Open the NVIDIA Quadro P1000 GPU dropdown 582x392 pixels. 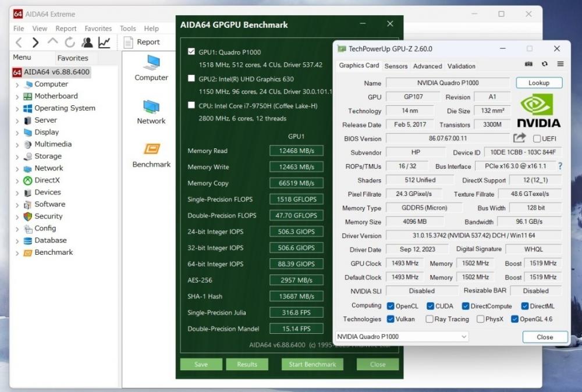click(x=402, y=337)
